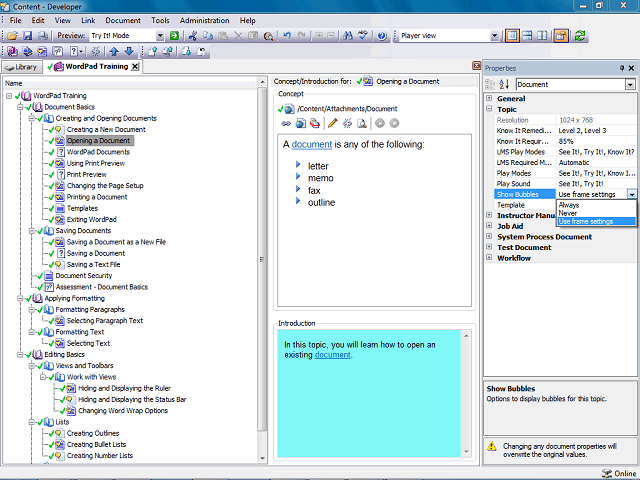Image resolution: width=640 pixels, height=480 pixels.
Task: Open the Edit menu
Action: (x=38, y=20)
